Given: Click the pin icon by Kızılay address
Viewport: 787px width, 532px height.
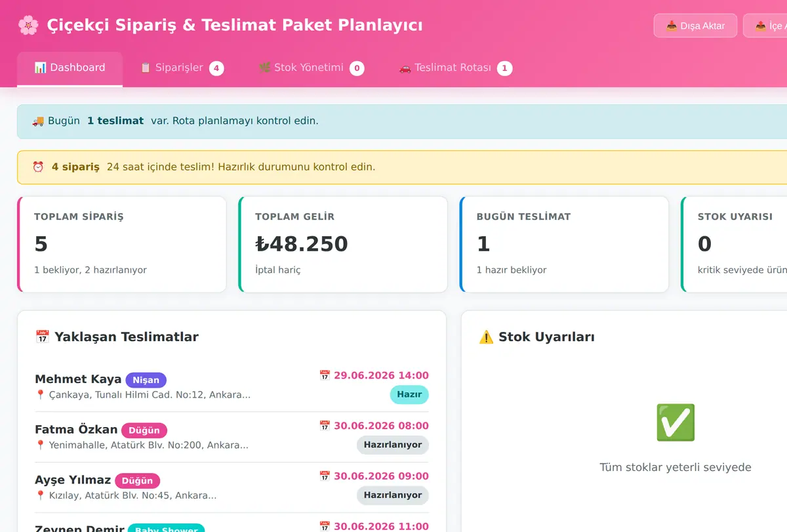Looking at the screenshot, I should point(40,496).
